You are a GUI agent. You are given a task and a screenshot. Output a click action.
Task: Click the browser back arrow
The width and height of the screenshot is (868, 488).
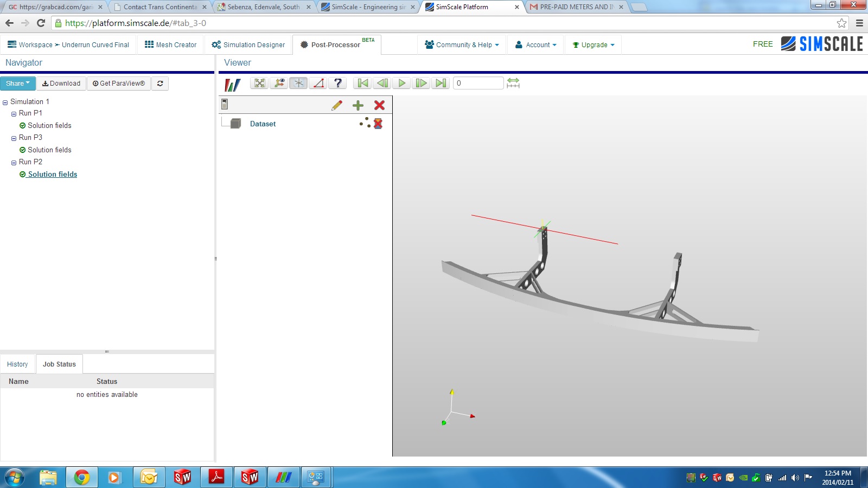[9, 23]
